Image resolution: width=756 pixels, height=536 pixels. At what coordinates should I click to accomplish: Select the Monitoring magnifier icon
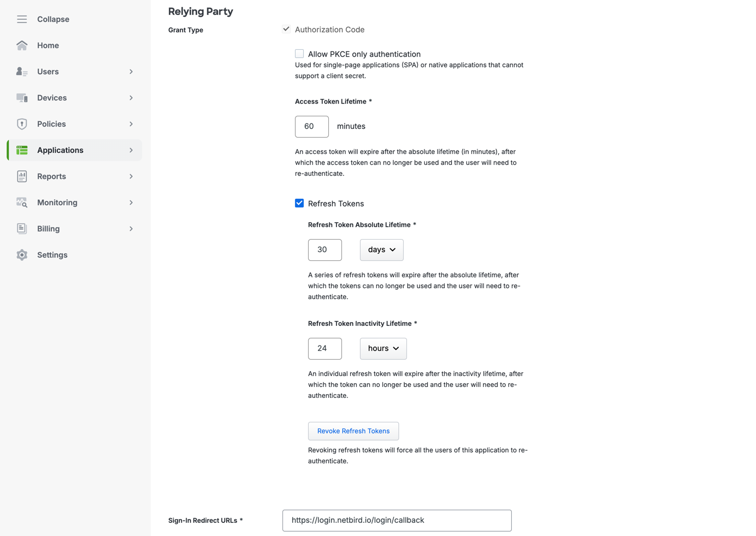pos(22,203)
